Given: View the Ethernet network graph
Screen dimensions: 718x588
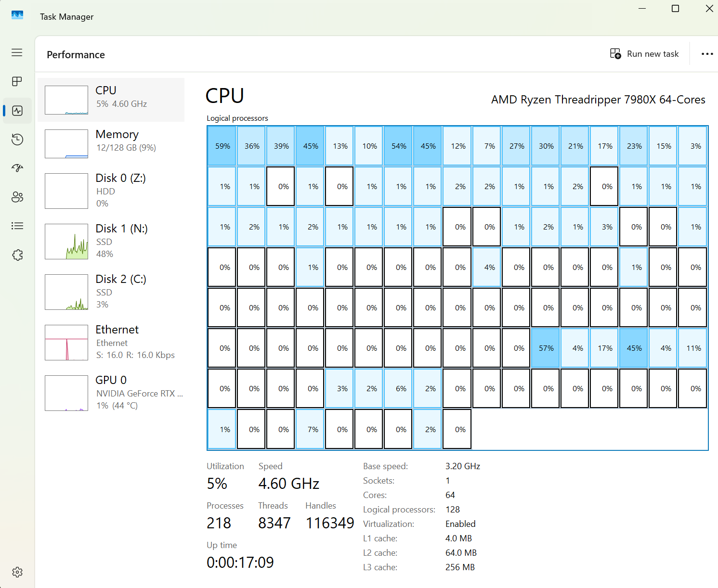Looking at the screenshot, I should pyautogui.click(x=111, y=342).
